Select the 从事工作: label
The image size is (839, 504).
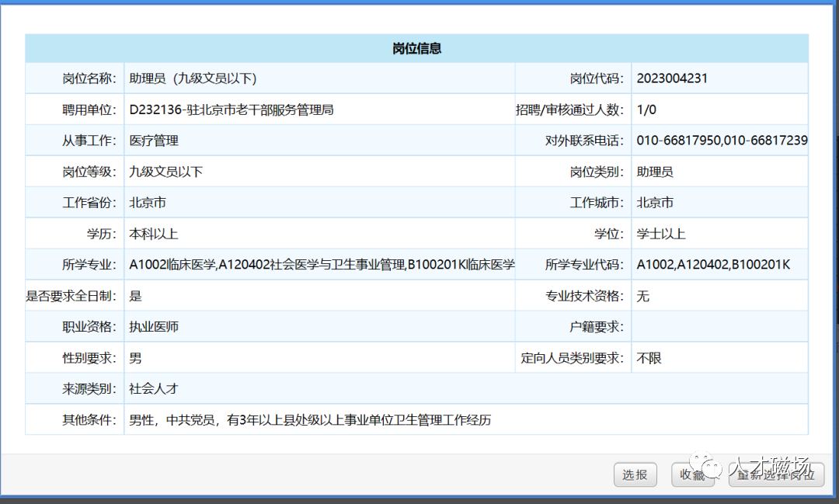tap(89, 141)
